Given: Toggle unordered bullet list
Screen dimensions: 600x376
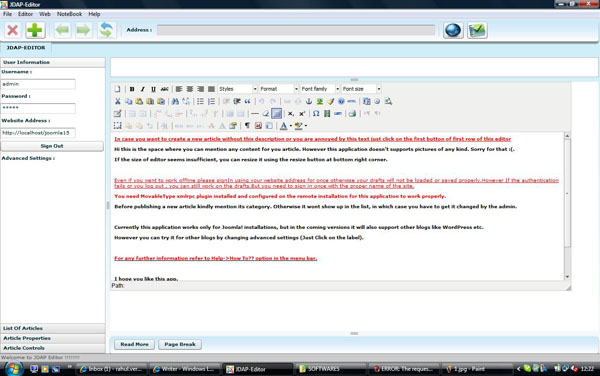Looking at the screenshot, I should click(x=201, y=101).
